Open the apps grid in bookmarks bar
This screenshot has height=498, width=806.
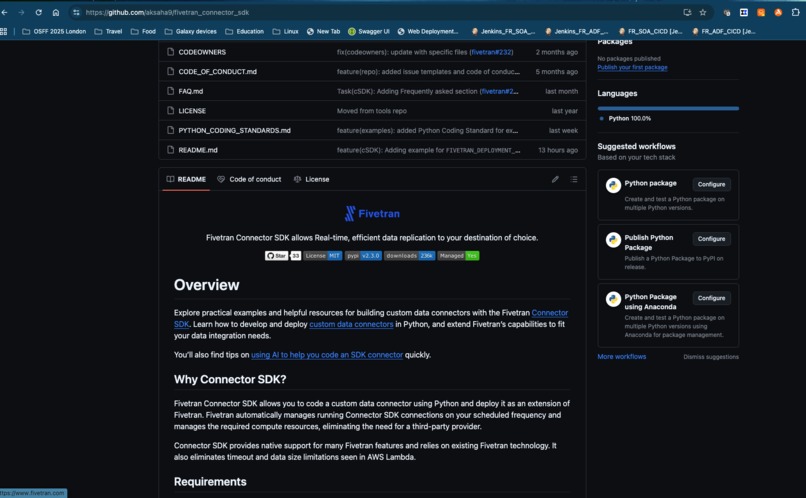pyautogui.click(x=4, y=31)
